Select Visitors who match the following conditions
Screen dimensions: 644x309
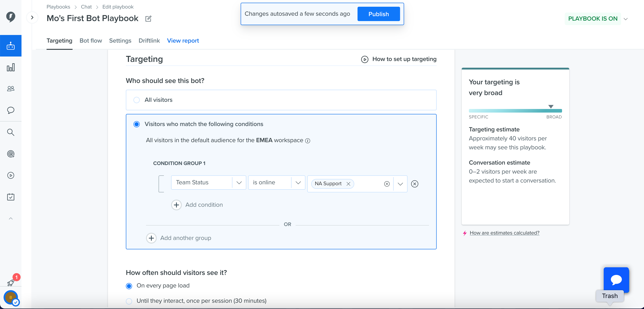click(x=137, y=124)
